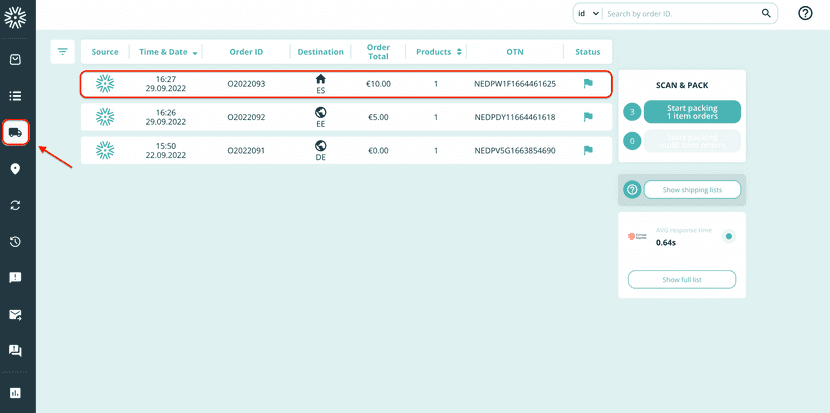The height and width of the screenshot is (413, 830).
Task: Sort by the Products column
Action: click(x=459, y=52)
